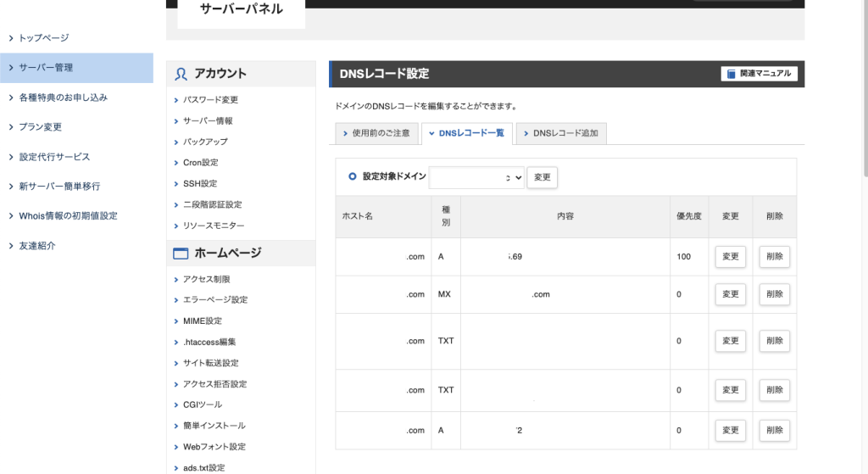
Task: Click 削除 for the MX record
Action: pos(775,294)
